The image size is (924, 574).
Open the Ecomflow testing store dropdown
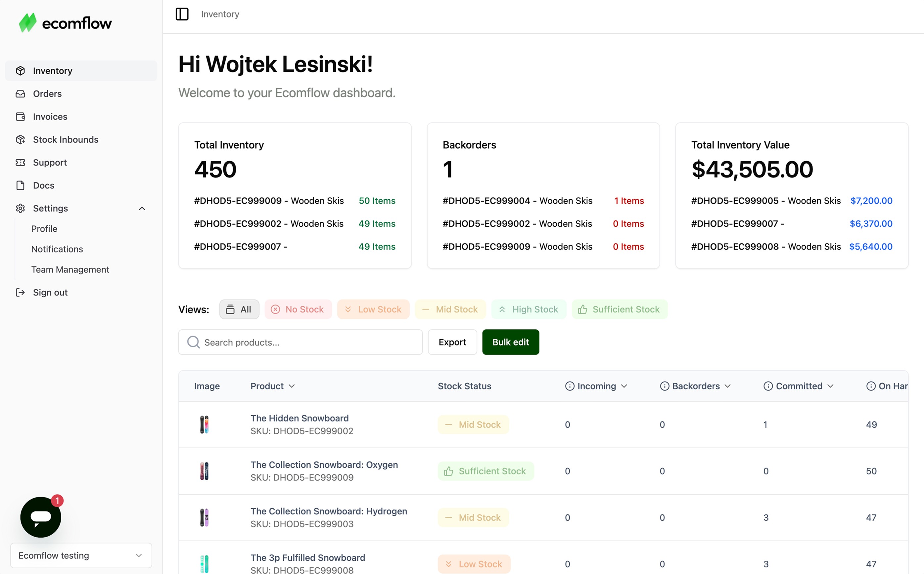[81, 555]
